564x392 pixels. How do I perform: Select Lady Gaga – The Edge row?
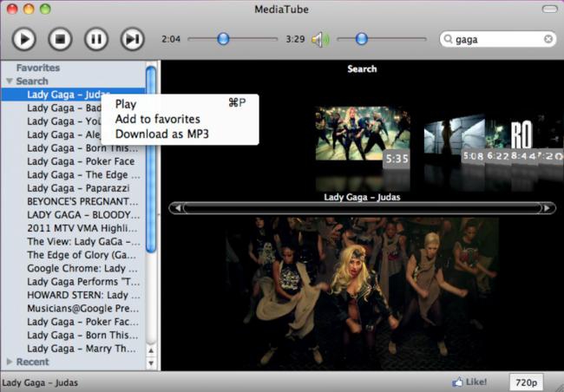pyautogui.click(x=73, y=174)
